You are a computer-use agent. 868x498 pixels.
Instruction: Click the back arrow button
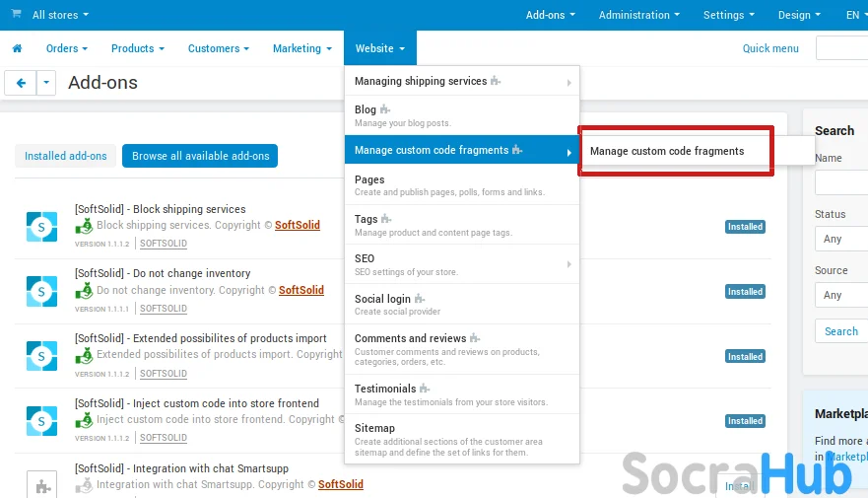(x=21, y=83)
